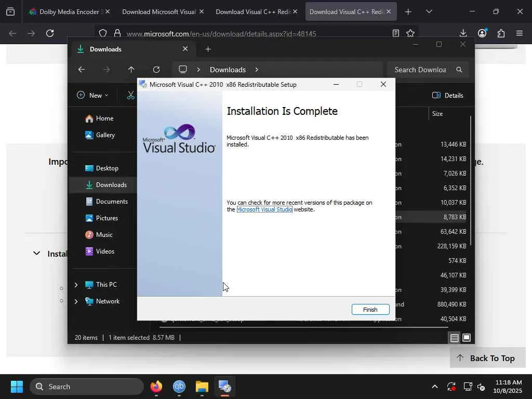Toggle the Details pane button

[x=448, y=96]
